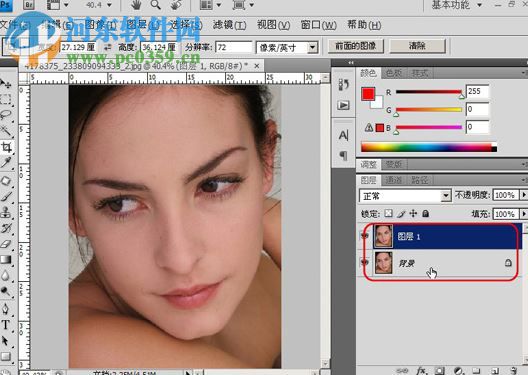
Task: Launch Bridge from the Br icon
Action: 30,5
